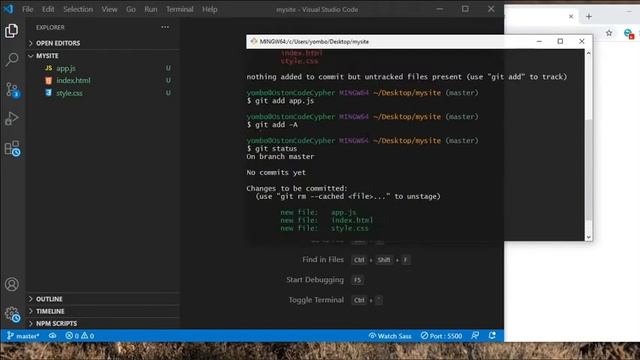Click the Git Bash vertical scrollbar thumb

pyautogui.click(x=589, y=170)
